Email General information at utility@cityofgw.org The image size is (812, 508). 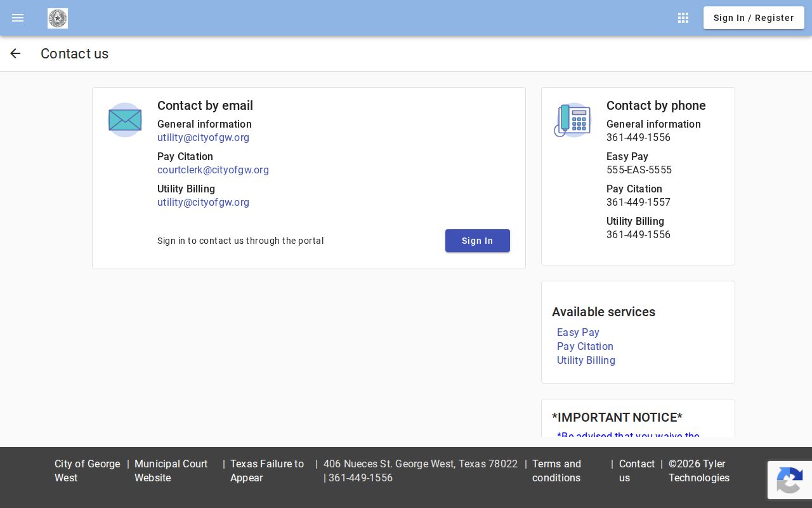tap(203, 137)
